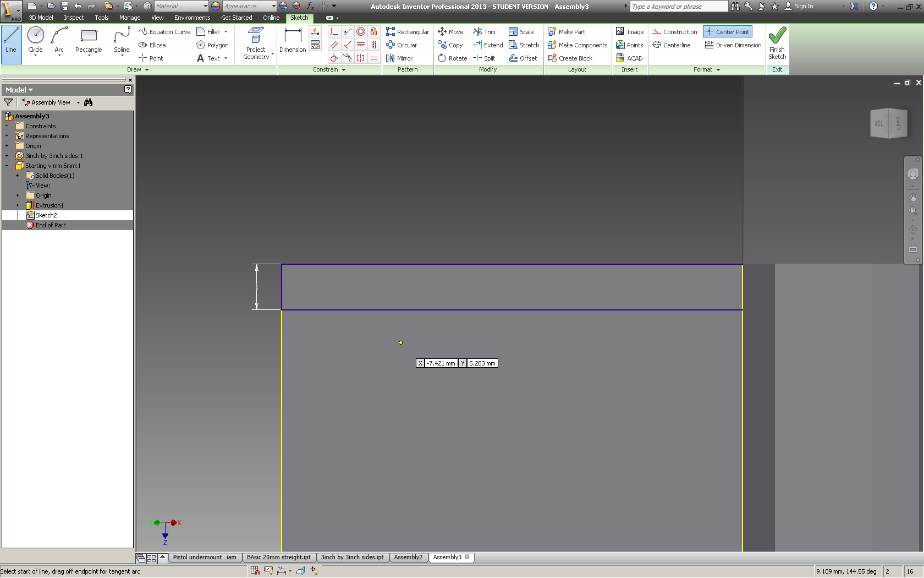Apply the Equal constraint icon
This screenshot has width=924, height=578.
(x=374, y=58)
